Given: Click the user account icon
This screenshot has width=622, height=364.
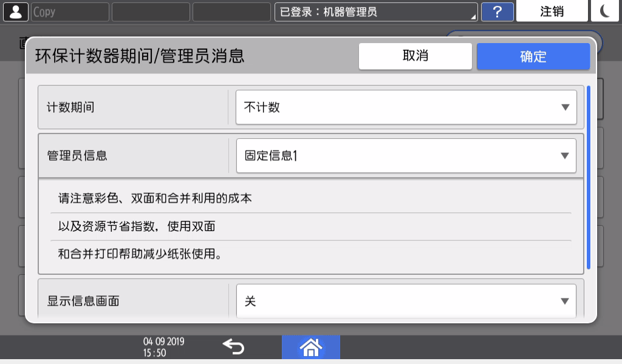Looking at the screenshot, I should click(15, 12).
